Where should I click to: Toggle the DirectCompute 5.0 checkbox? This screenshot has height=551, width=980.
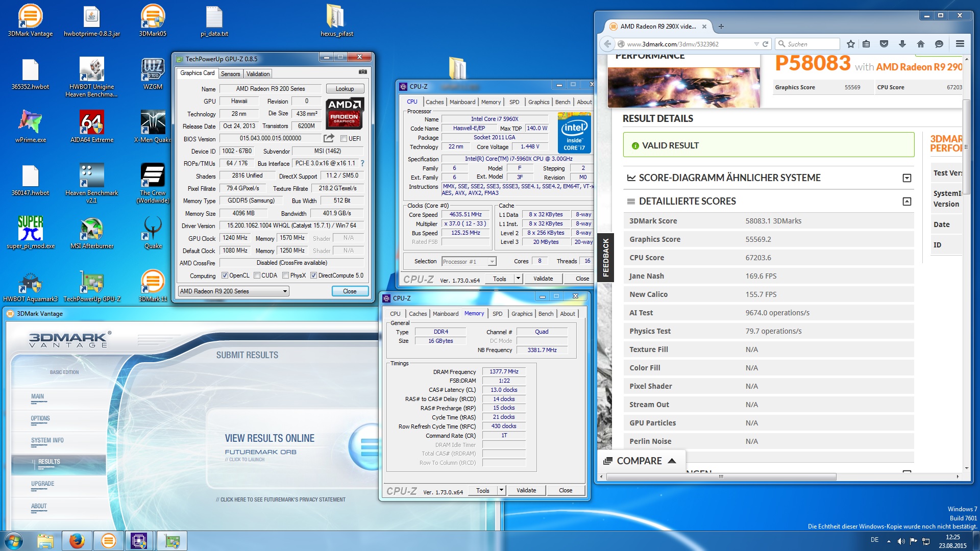pyautogui.click(x=313, y=275)
